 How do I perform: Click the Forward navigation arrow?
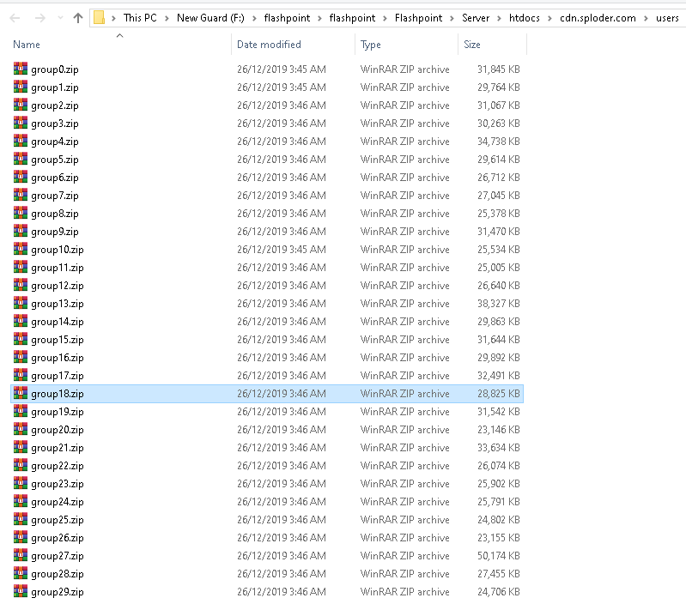(39, 17)
